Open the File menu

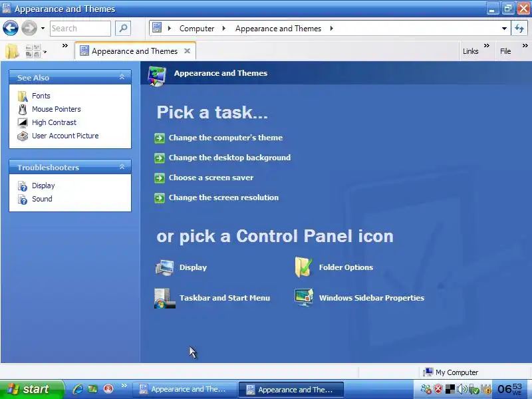pyautogui.click(x=505, y=51)
